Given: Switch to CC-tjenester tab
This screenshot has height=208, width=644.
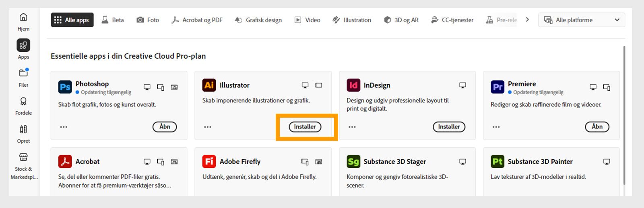Looking at the screenshot, I should (x=452, y=20).
